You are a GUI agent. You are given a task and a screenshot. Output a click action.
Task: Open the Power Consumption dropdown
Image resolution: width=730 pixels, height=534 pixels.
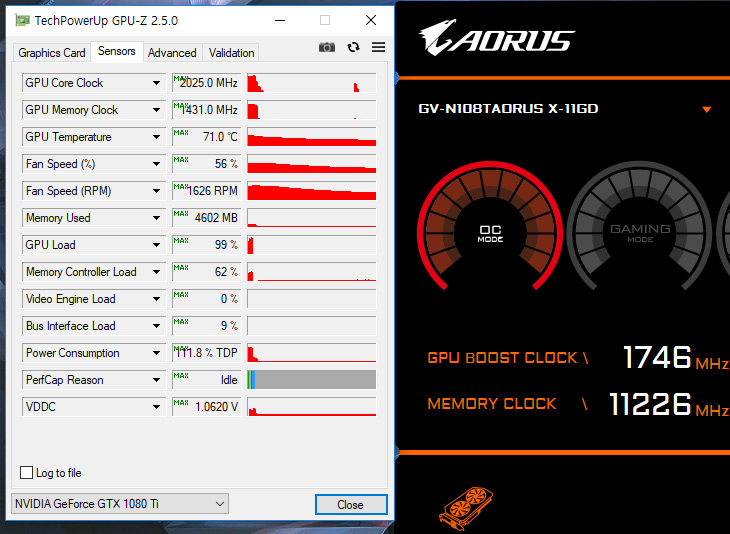tap(156, 353)
